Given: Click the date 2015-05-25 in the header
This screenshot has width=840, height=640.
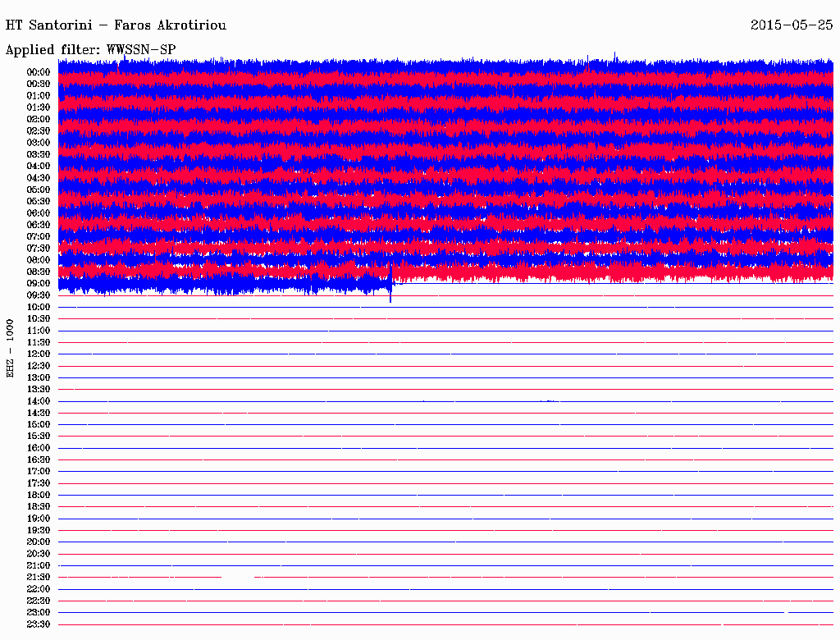Looking at the screenshot, I should tap(792, 25).
